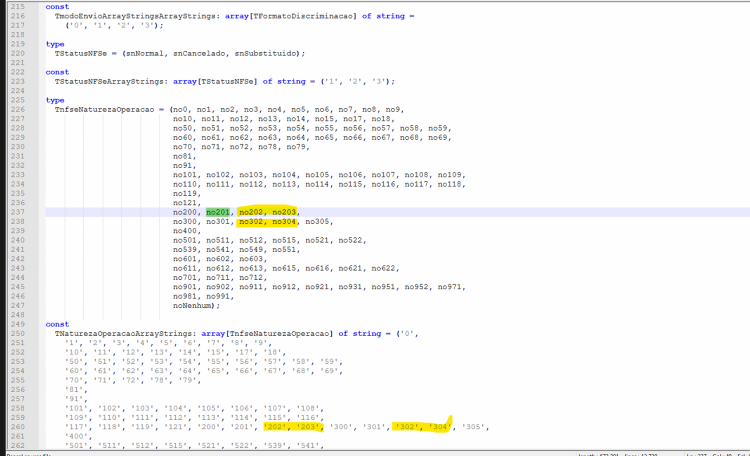The height and width of the screenshot is (456, 750).
Task: Click the no119 enum value
Action: 185,193
